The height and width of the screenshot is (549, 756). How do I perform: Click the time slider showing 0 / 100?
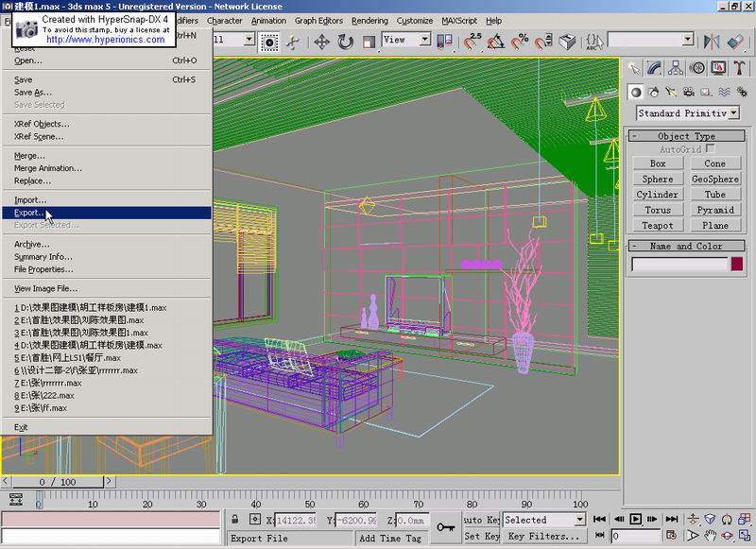pos(58,482)
